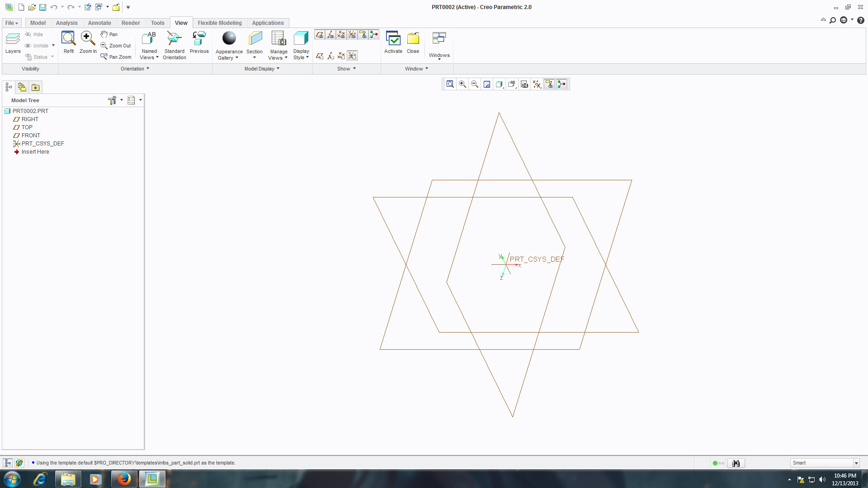Open the Flexible Modeling tab
Viewport: 868px width, 488px height.
(220, 23)
